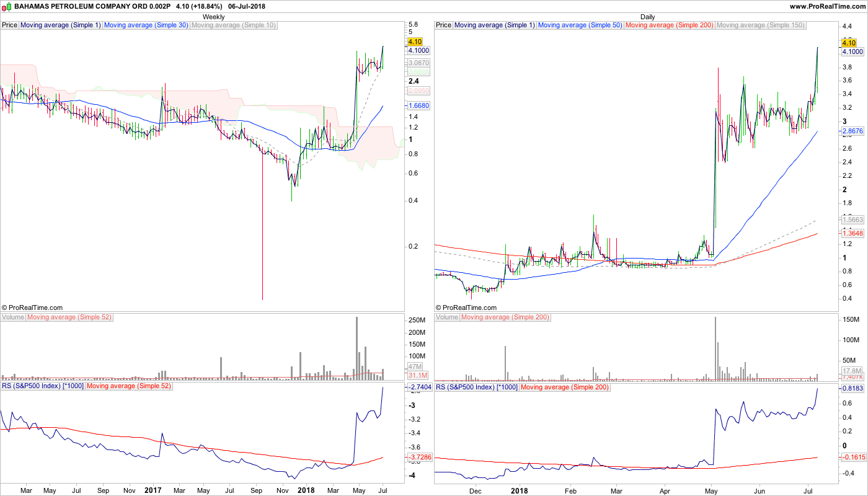Screen dimensions: 868x496
Task: Select the Weekly RS (S&P500 Index) label
Action: pyautogui.click(x=43, y=387)
